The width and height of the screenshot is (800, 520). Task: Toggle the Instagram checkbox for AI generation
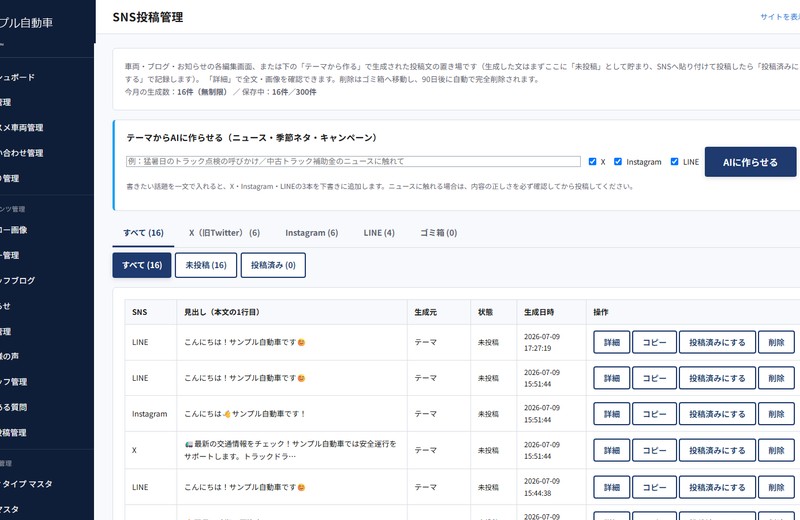[x=617, y=162]
